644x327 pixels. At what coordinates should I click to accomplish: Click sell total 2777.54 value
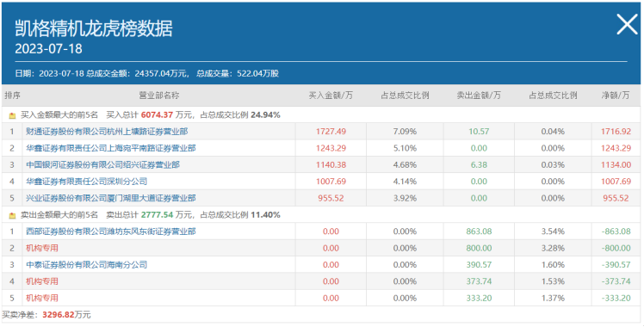pos(157,215)
